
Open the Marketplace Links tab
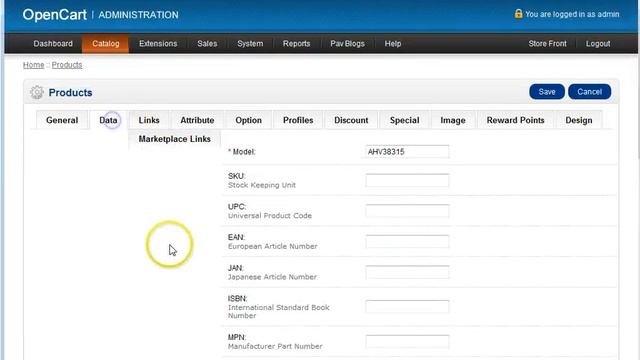[175, 139]
